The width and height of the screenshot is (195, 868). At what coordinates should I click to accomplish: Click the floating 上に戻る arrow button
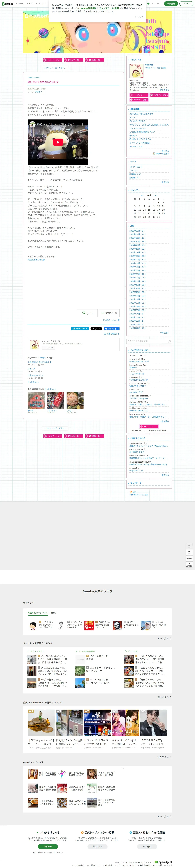click(189, 564)
